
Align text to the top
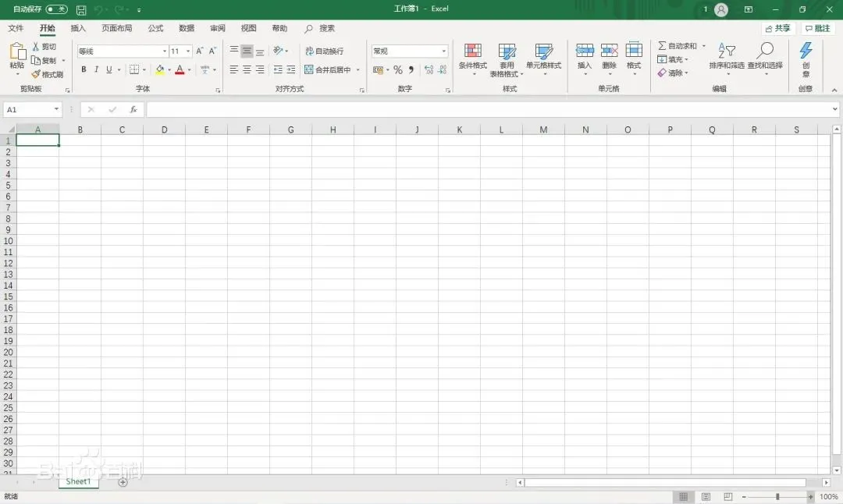pos(234,51)
